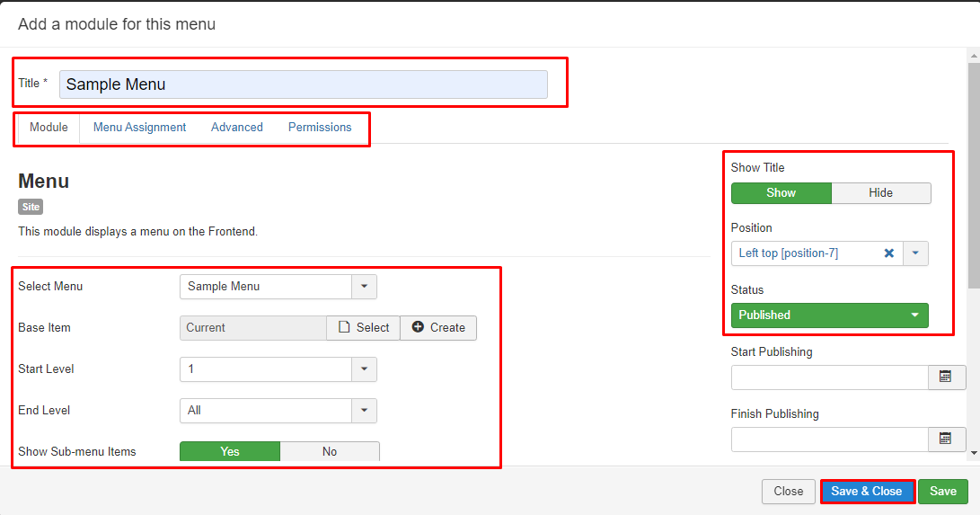This screenshot has height=515, width=980.
Task: Open the Finish Publishing calendar picker
Action: (x=946, y=440)
